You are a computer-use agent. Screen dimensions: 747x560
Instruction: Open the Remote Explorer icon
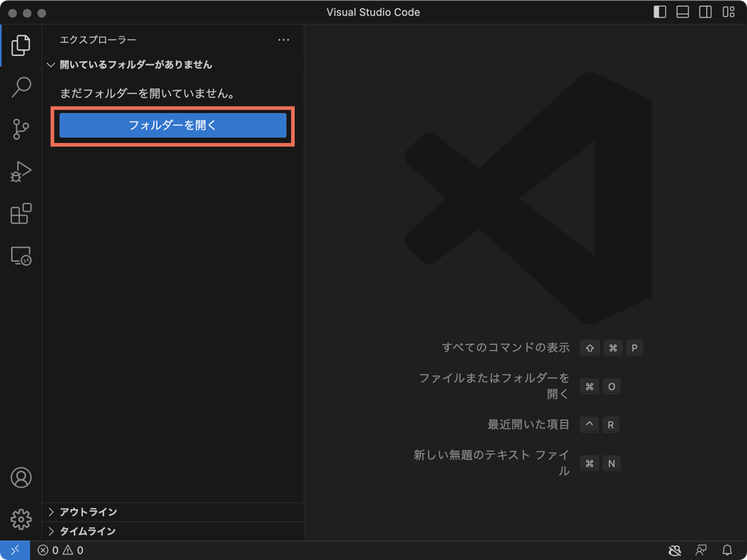pos(21,256)
